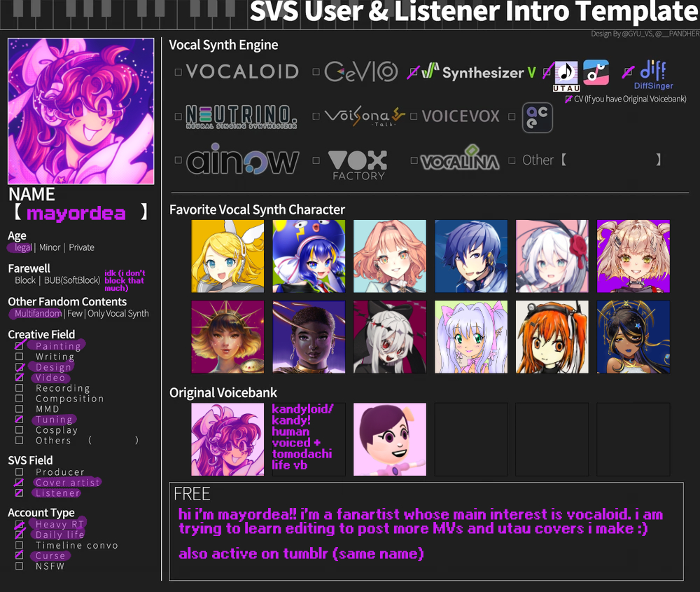
Task: Select the Minor age option
Action: click(x=50, y=247)
